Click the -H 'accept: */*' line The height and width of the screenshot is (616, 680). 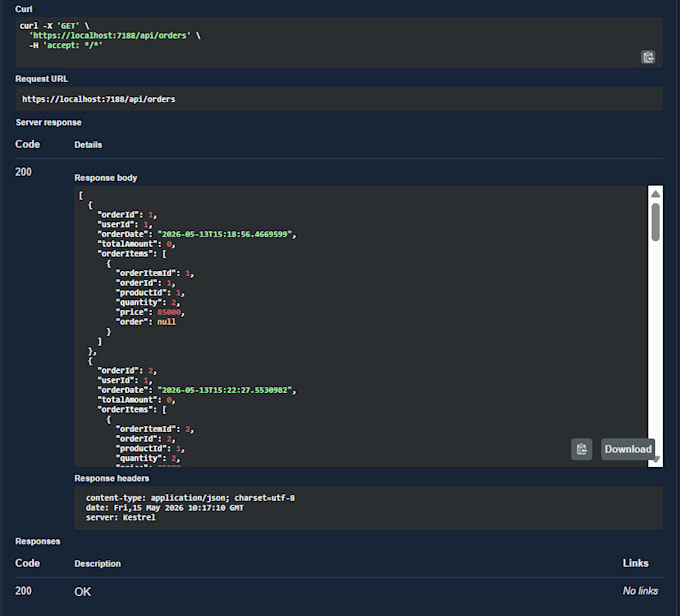(65, 45)
